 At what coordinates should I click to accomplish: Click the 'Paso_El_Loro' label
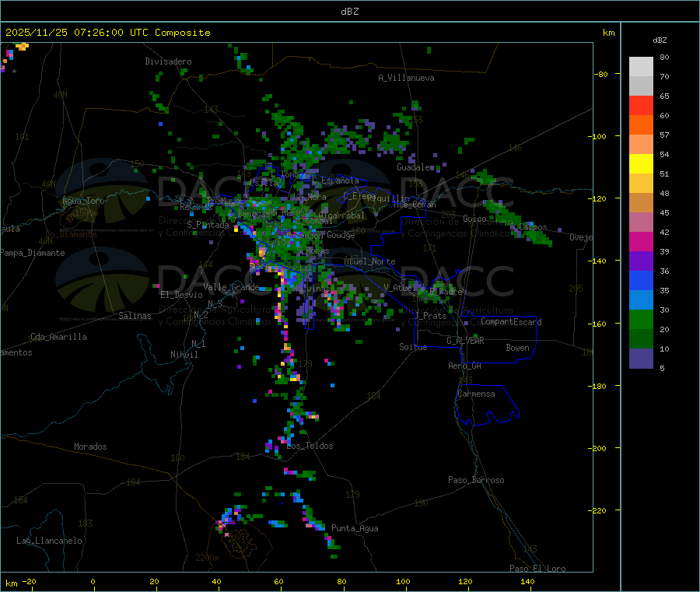537,569
